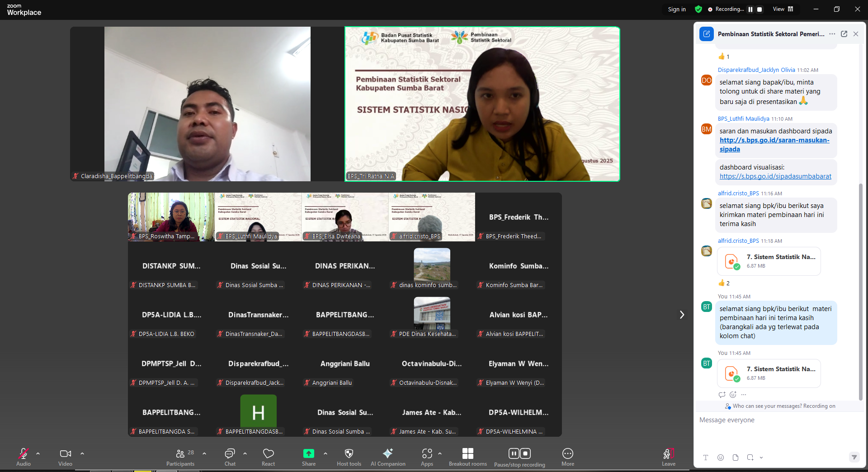Screen dimensions: 868x472
Task: Expand the Participants options chevron
Action: pos(204,453)
